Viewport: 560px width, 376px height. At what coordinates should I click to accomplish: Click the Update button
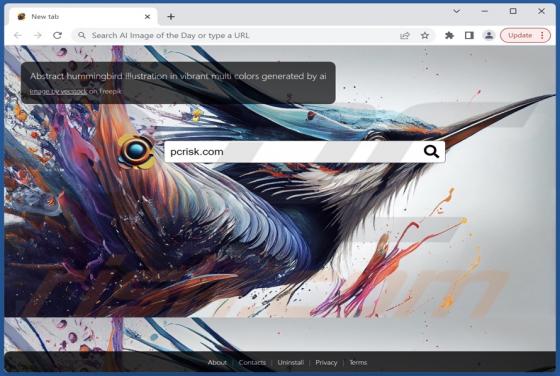(x=520, y=35)
